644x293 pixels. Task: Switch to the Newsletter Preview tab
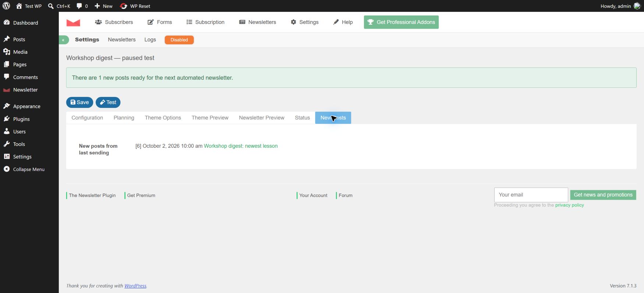[x=262, y=118]
